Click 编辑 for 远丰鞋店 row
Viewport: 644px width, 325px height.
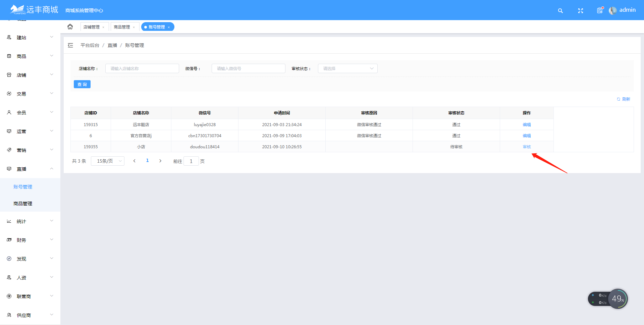coord(527,125)
